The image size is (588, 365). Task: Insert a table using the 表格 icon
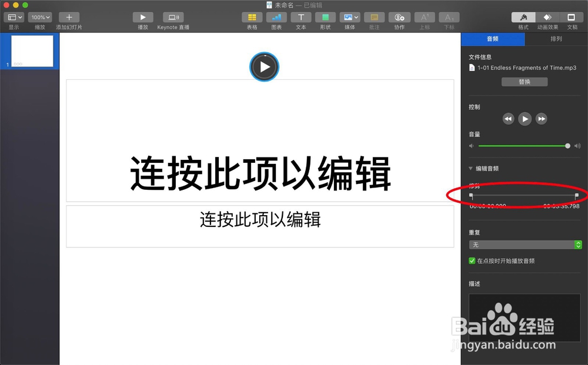click(252, 17)
